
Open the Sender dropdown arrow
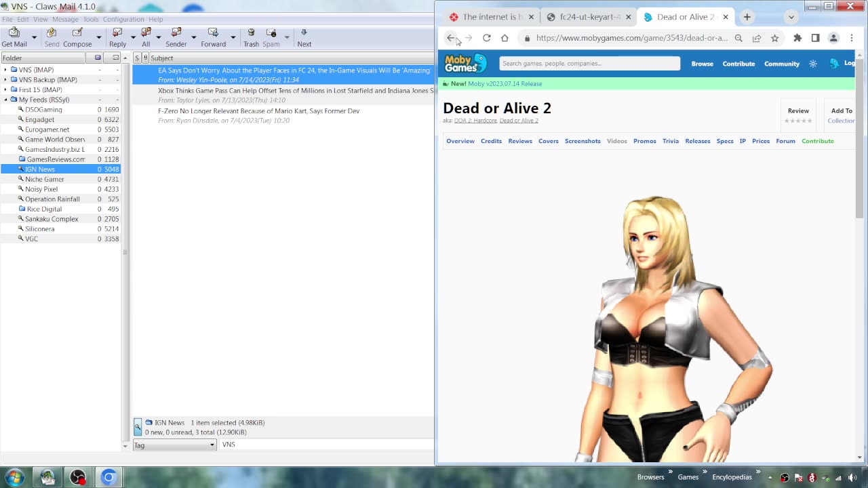(x=194, y=37)
